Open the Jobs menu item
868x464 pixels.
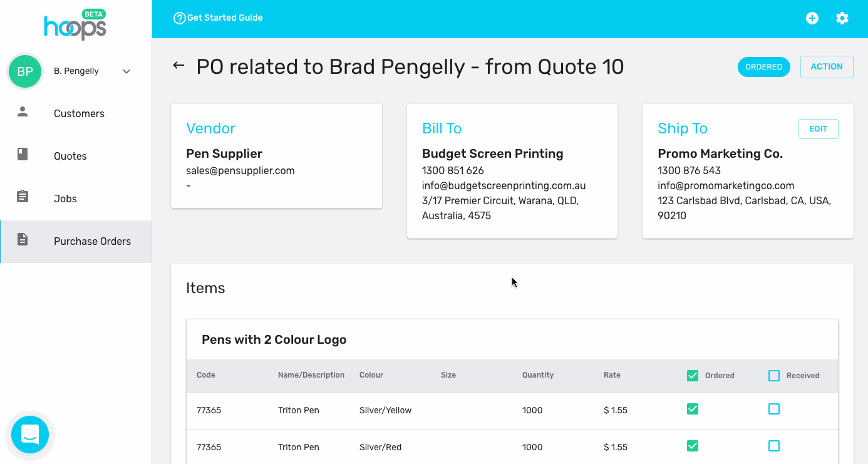point(76,198)
